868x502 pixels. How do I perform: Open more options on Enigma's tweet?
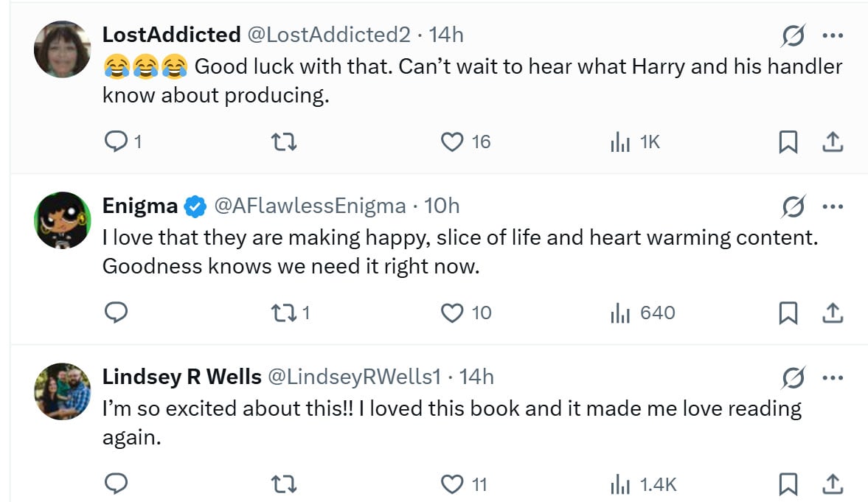tap(832, 207)
